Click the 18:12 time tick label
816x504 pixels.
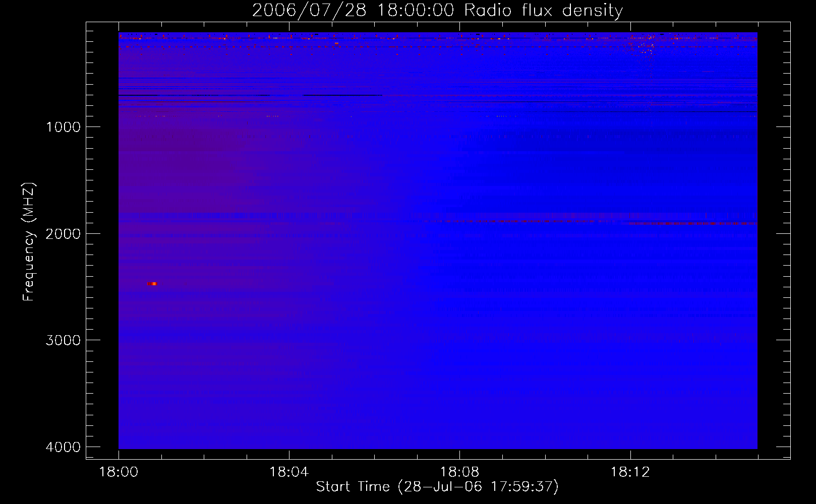coord(630,472)
